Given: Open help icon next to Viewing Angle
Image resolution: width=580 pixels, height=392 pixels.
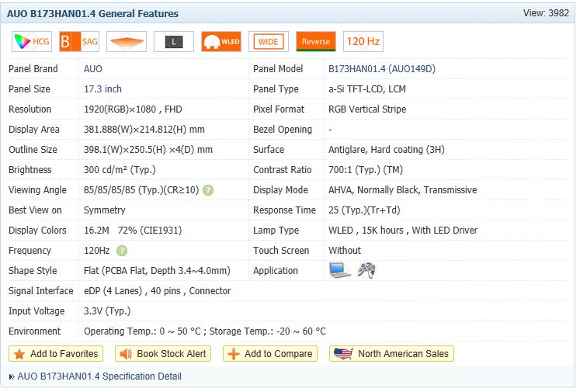Looking at the screenshot, I should pos(208,190).
